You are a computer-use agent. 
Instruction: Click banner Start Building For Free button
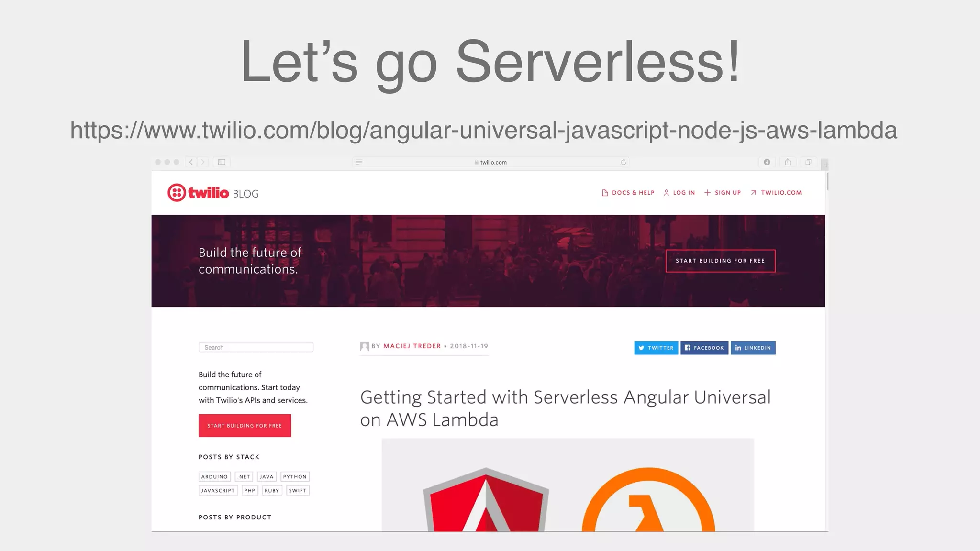(x=720, y=261)
